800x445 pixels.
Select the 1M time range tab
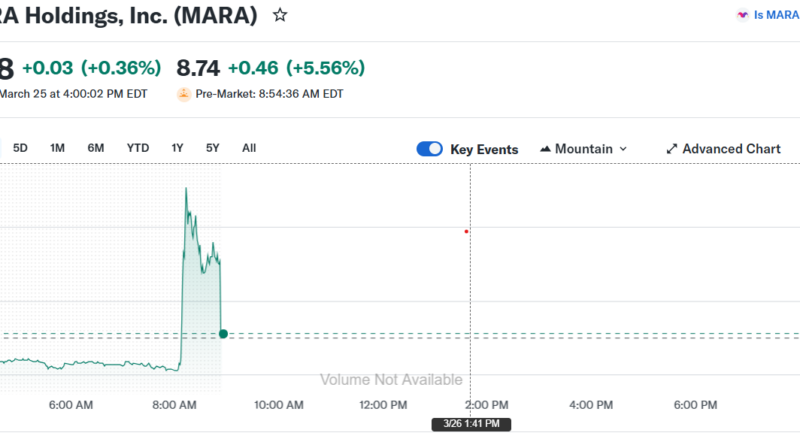(x=58, y=148)
